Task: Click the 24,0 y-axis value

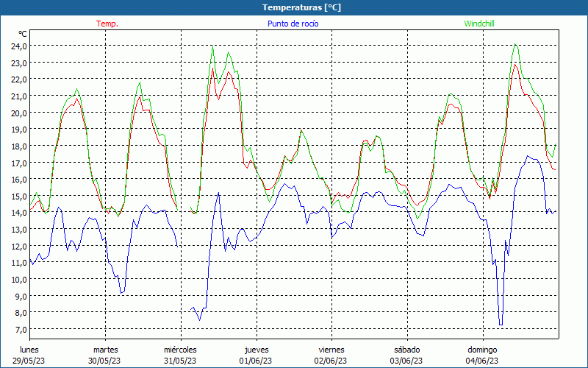Action: coord(19,46)
